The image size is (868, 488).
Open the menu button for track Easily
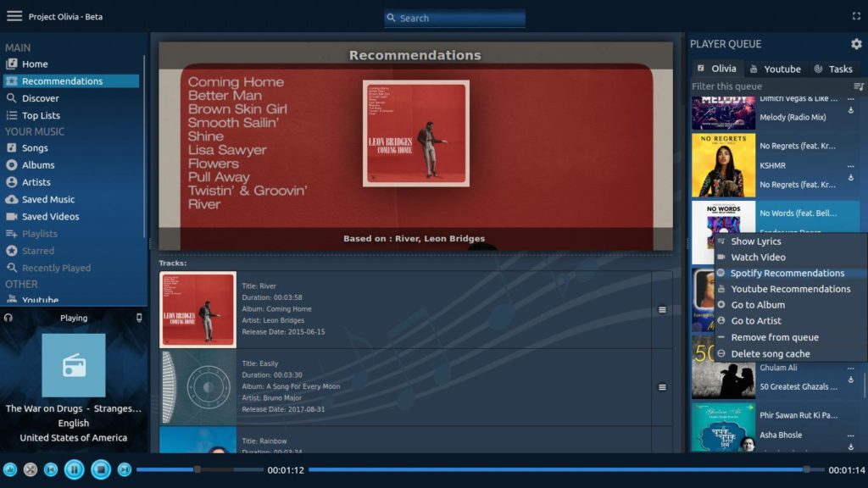pos(662,387)
